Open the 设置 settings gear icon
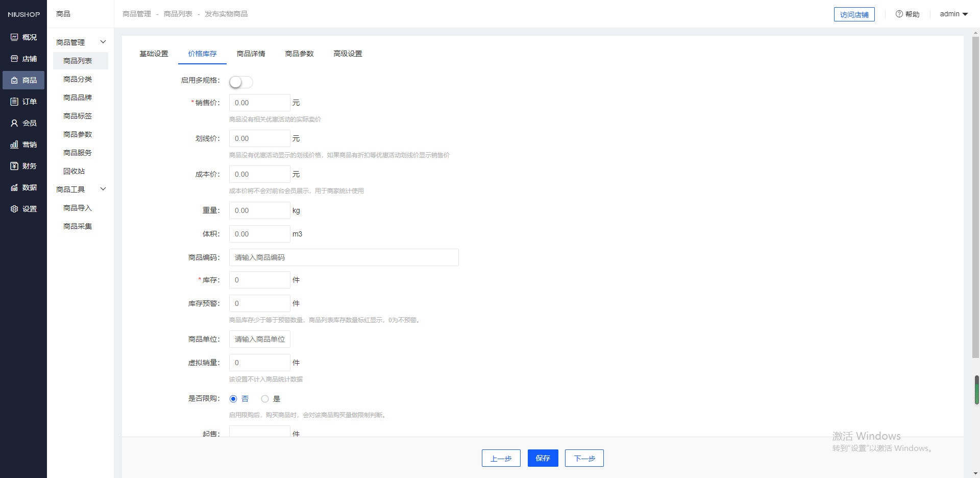Screen dimensions: 980x478 (14, 209)
